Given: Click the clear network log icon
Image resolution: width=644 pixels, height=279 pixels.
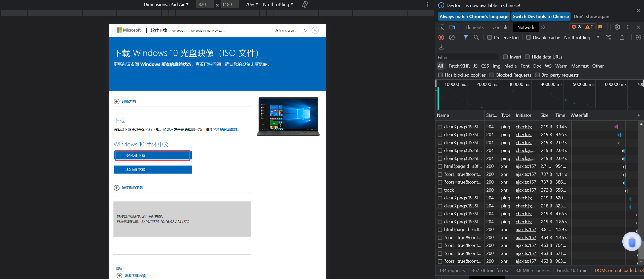Looking at the screenshot, I should (x=452, y=37).
